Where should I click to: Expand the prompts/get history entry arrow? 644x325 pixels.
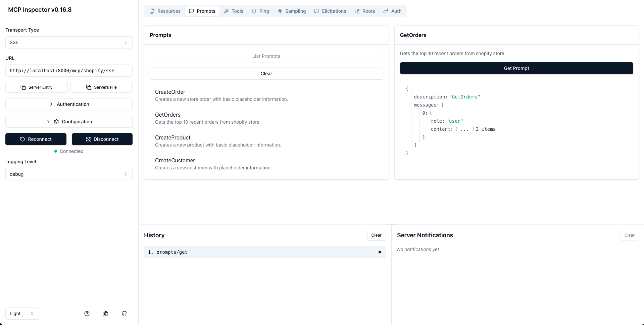(380, 252)
